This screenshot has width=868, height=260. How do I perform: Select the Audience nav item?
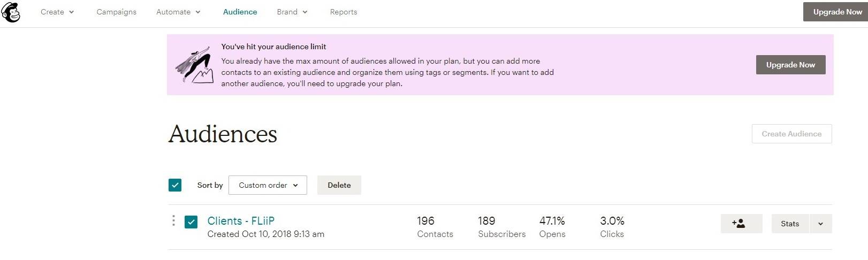click(x=240, y=12)
